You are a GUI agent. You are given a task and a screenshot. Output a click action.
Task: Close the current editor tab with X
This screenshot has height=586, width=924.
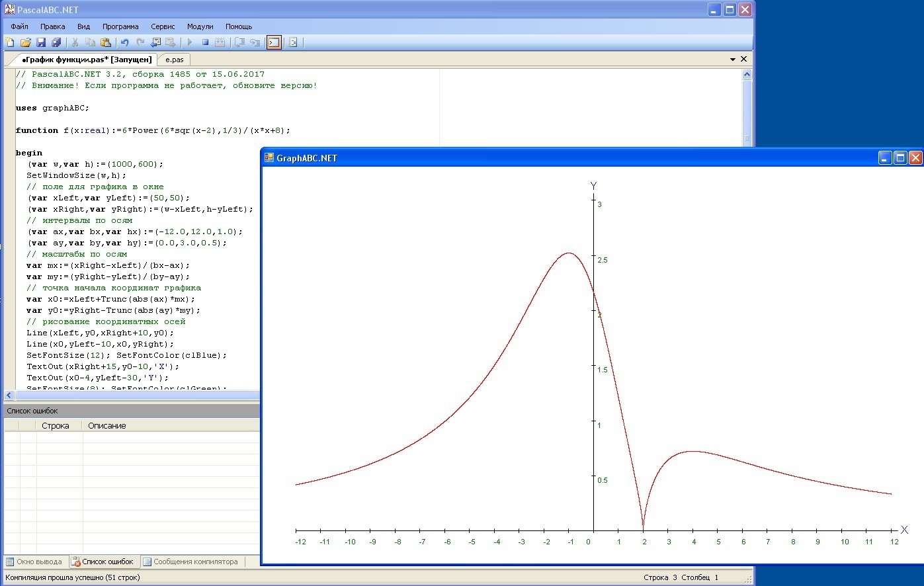tap(743, 60)
